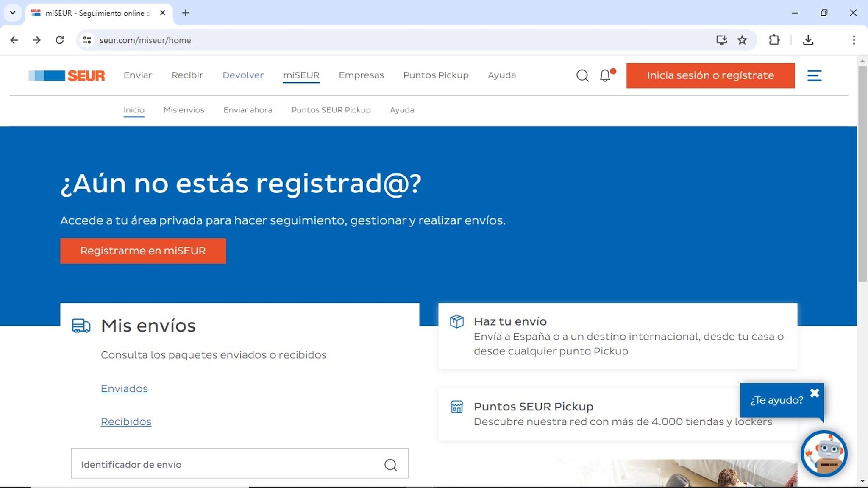
Task: Click Registrarme en miSEUR
Action: [x=143, y=251]
